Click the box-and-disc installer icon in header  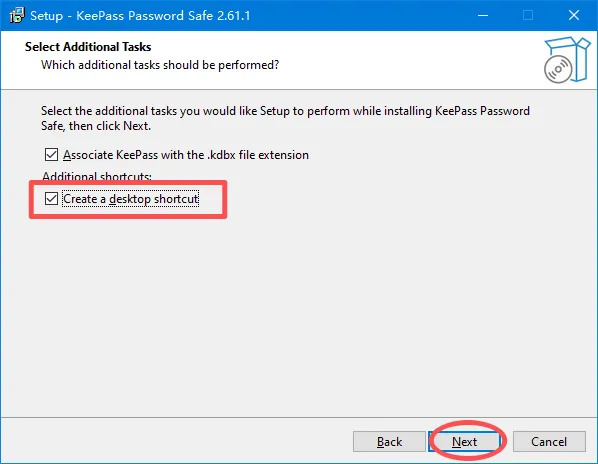567,60
